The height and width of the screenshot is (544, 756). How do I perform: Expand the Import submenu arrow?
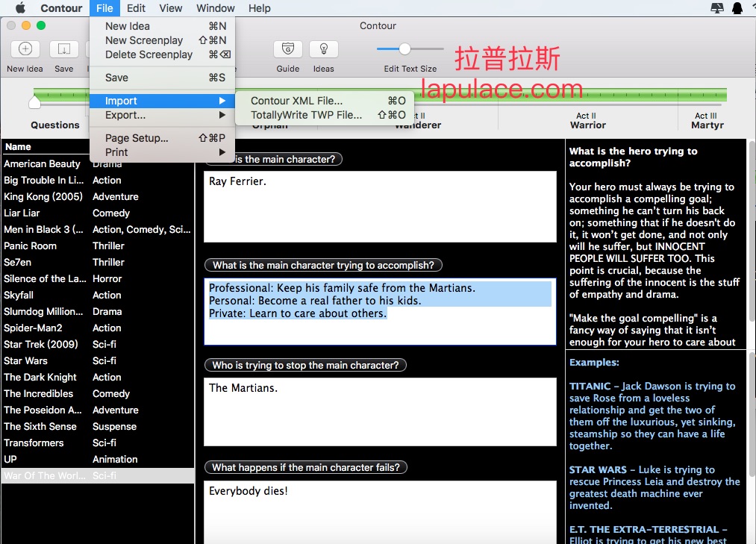tap(222, 101)
